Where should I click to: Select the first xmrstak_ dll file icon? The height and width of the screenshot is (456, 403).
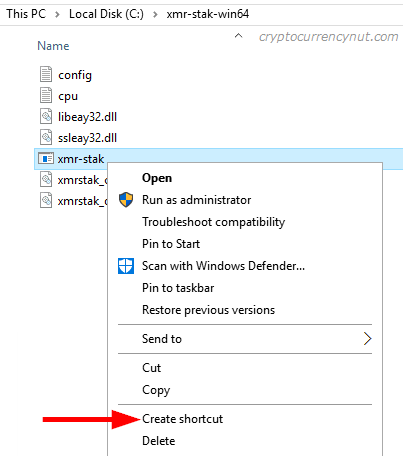tap(46, 179)
